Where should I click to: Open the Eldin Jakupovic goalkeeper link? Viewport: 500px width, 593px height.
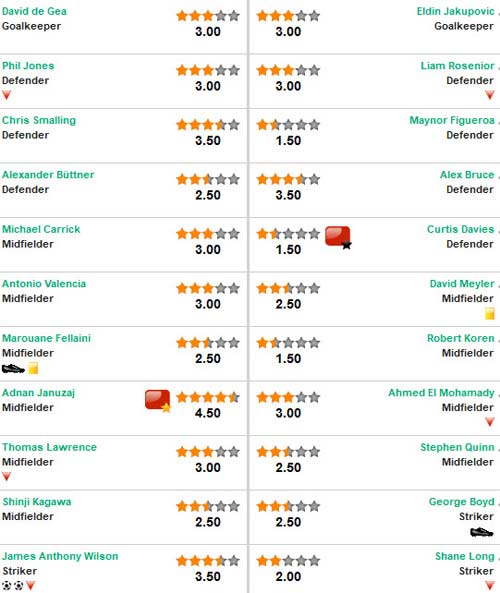pos(456,11)
